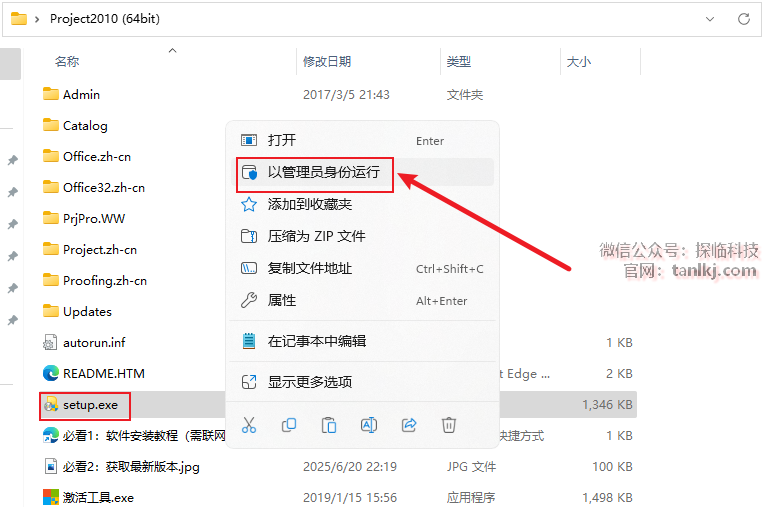Choose 在记事本中编辑
The height and width of the screenshot is (512, 762).
(362, 341)
